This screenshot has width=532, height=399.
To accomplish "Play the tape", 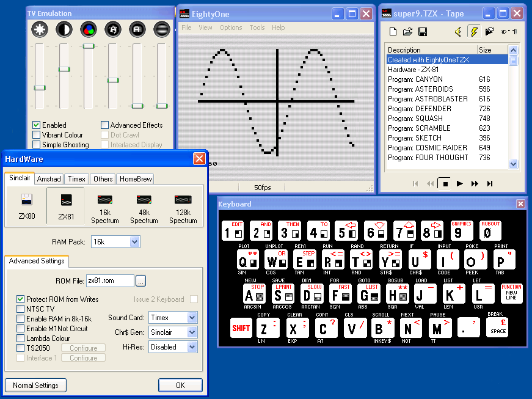I will click(460, 184).
